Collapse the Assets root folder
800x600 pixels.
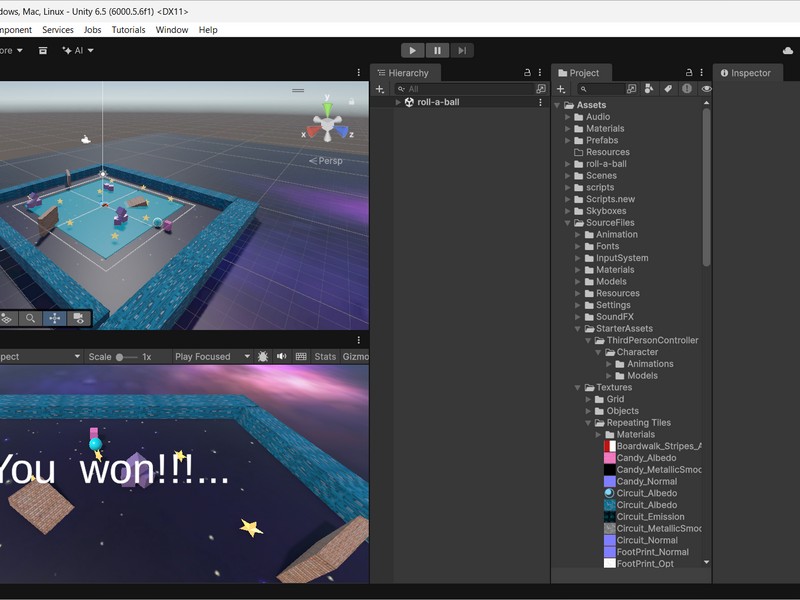point(557,105)
